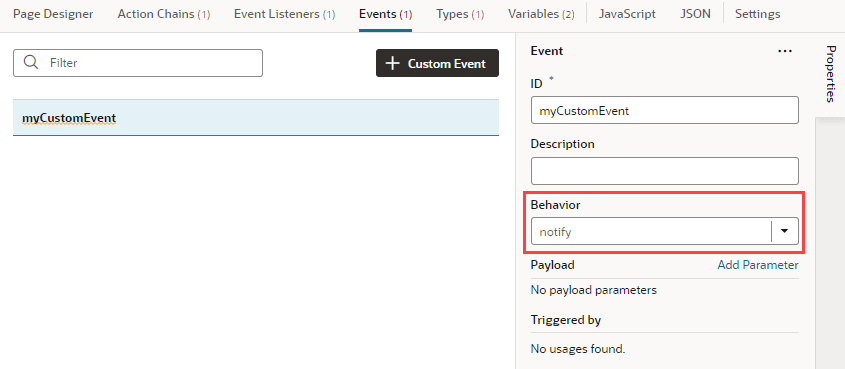Click the 'No payload parameters' text
Image resolution: width=845 pixels, height=369 pixels.
coord(593,290)
